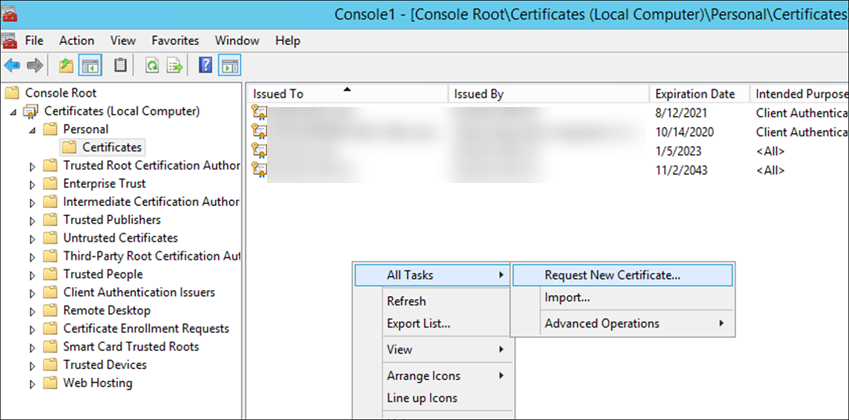
Task: Choose Request New Certificate from submenu
Action: coord(622,275)
